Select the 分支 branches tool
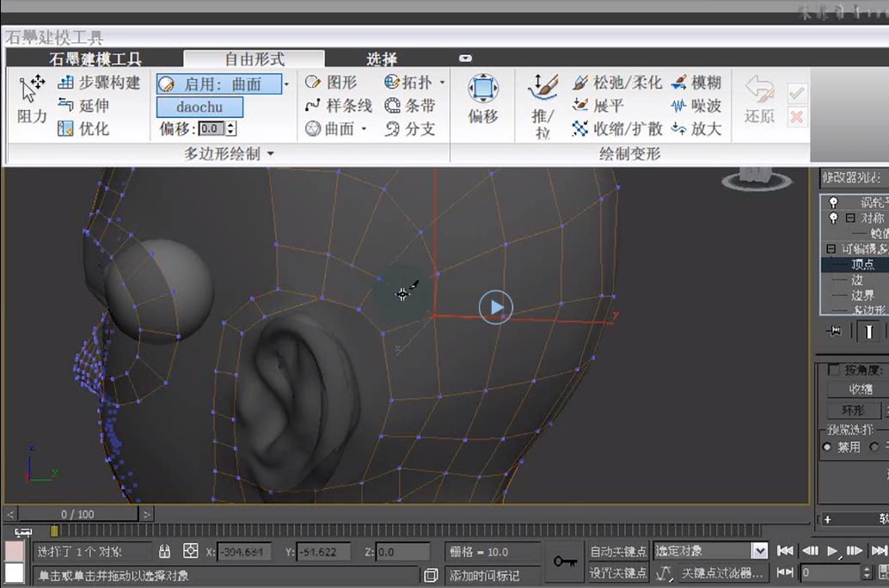Viewport: 889px width, 588px height. click(x=410, y=129)
